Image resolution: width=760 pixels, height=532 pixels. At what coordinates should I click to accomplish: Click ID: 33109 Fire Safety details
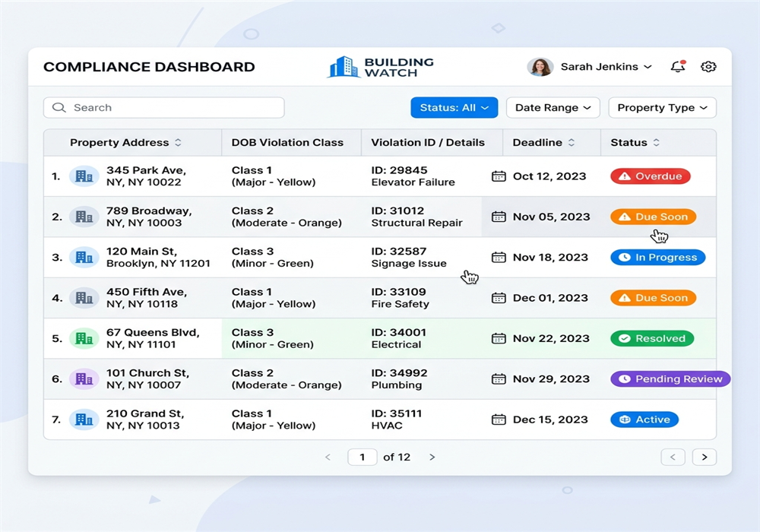[x=401, y=298]
